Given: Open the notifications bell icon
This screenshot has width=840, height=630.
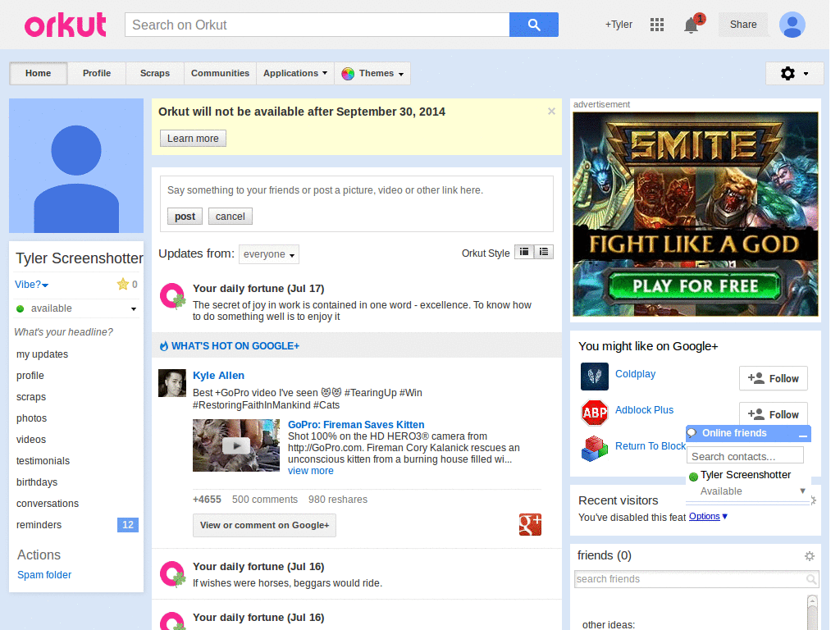Looking at the screenshot, I should click(691, 25).
